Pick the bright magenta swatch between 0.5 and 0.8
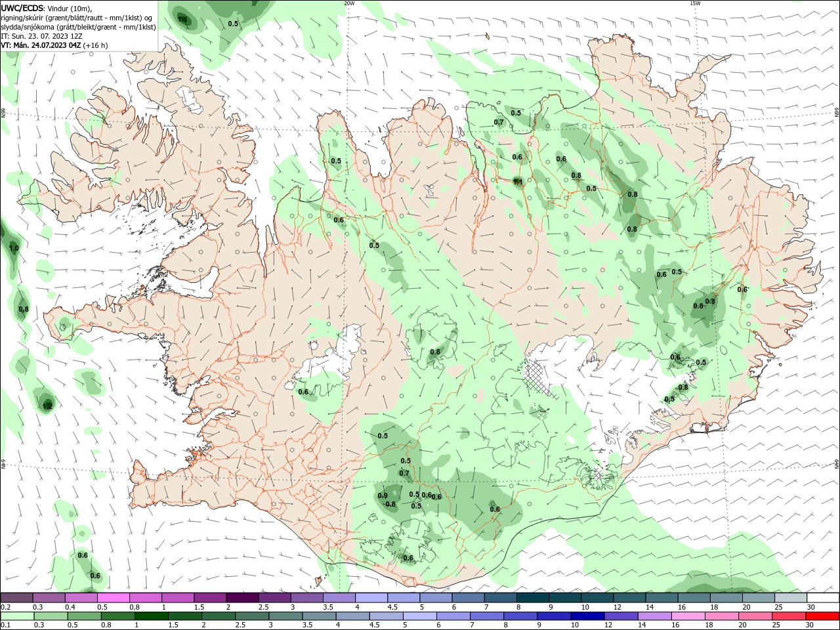 (x=114, y=598)
